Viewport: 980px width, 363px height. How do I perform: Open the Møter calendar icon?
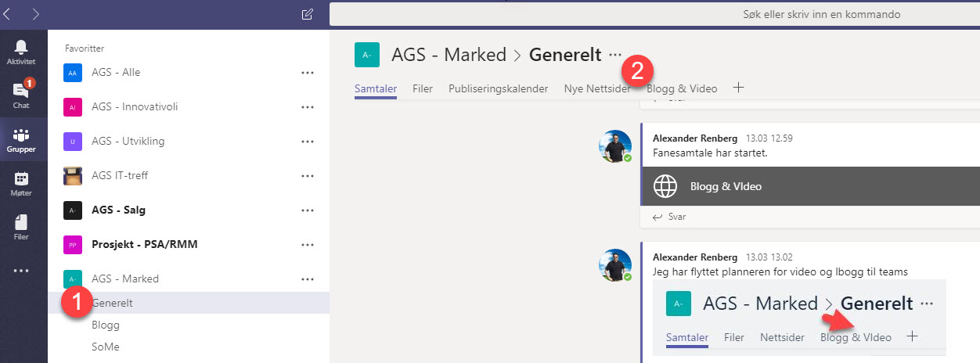click(x=21, y=183)
